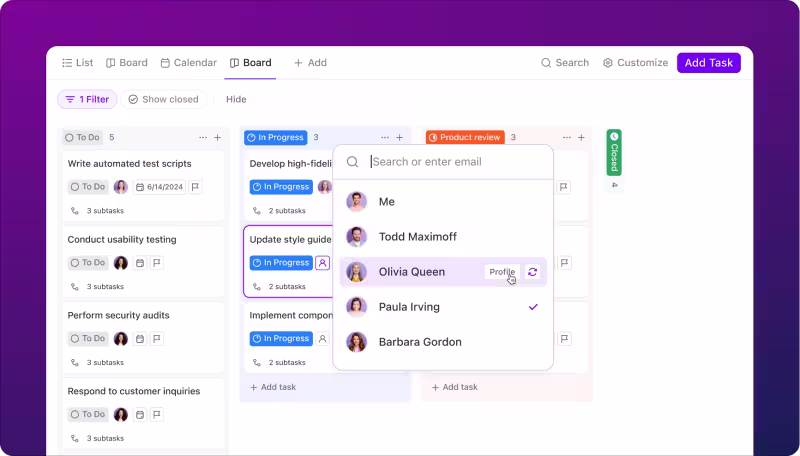The width and height of the screenshot is (800, 456).
Task: Open Respond to customer inquiries task
Action: click(x=134, y=391)
